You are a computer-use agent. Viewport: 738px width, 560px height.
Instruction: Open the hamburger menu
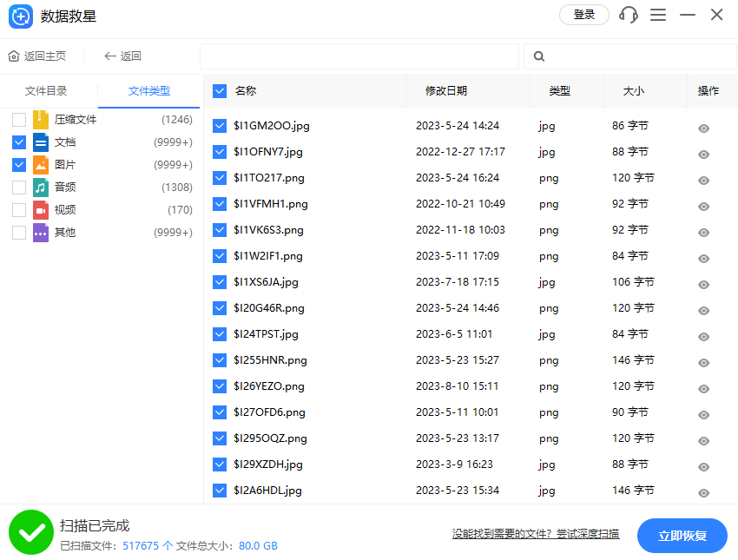[x=658, y=15]
